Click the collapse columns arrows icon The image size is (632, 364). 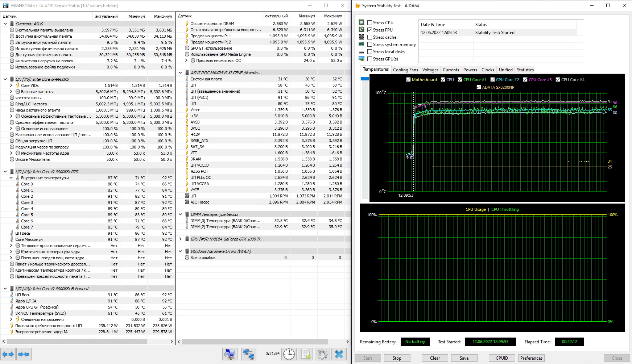[x=24, y=354]
